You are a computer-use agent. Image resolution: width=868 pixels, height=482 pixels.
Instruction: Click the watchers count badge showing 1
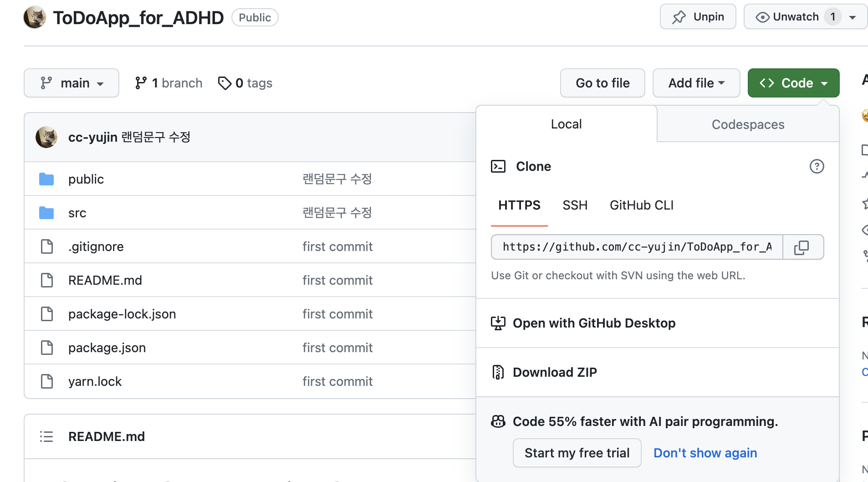(x=832, y=17)
